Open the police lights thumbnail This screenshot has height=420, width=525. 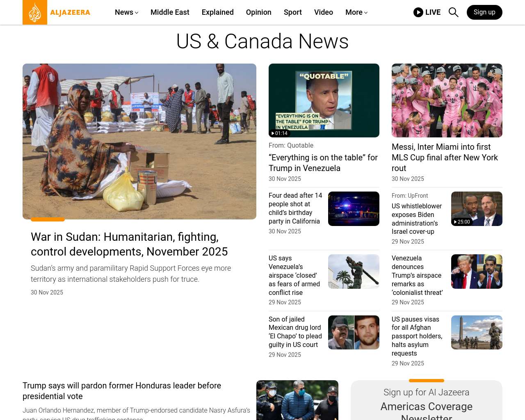click(x=354, y=209)
